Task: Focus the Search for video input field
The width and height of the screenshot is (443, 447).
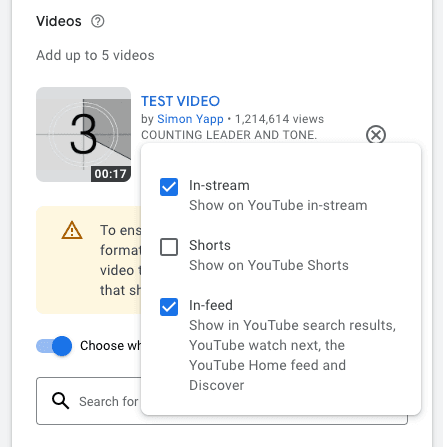Action: tap(222, 401)
